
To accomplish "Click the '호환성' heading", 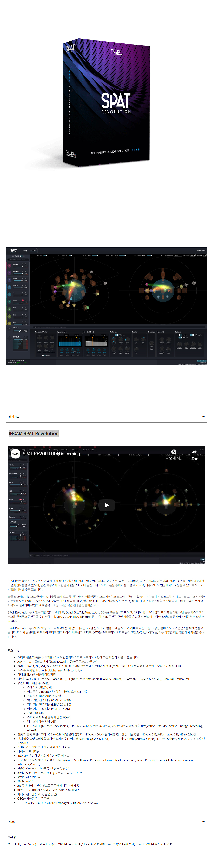I will [x=12, y=837].
